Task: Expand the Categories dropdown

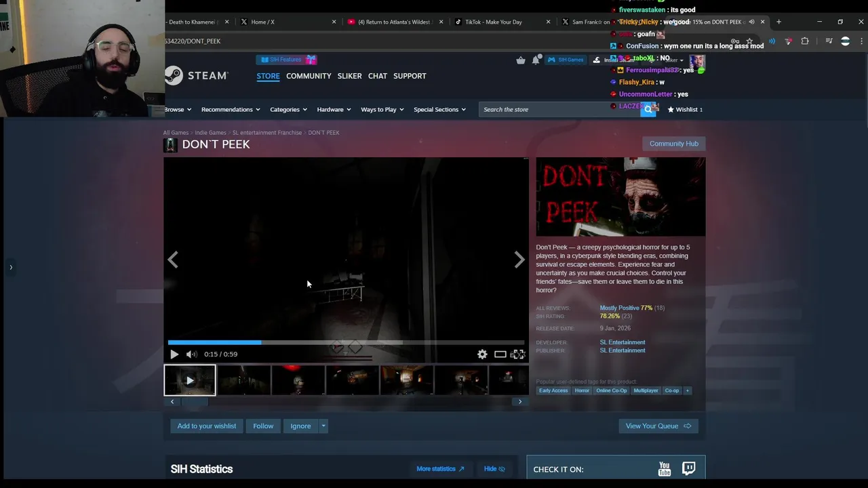Action: point(289,109)
